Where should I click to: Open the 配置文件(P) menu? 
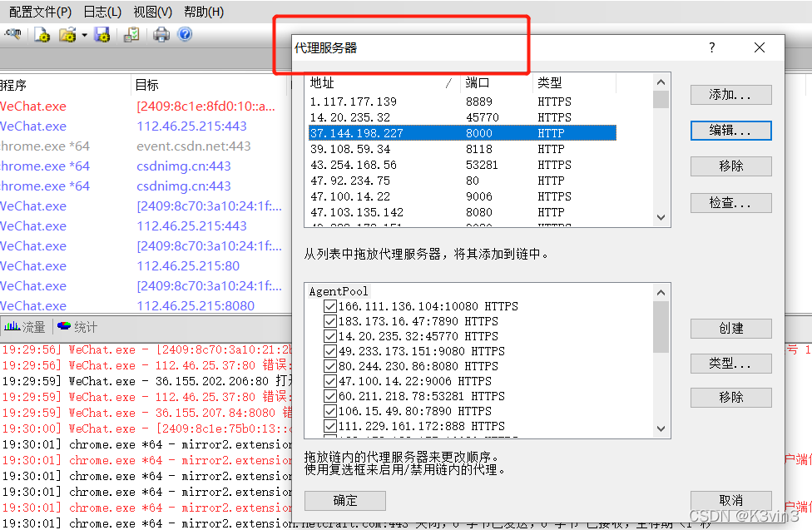click(41, 12)
